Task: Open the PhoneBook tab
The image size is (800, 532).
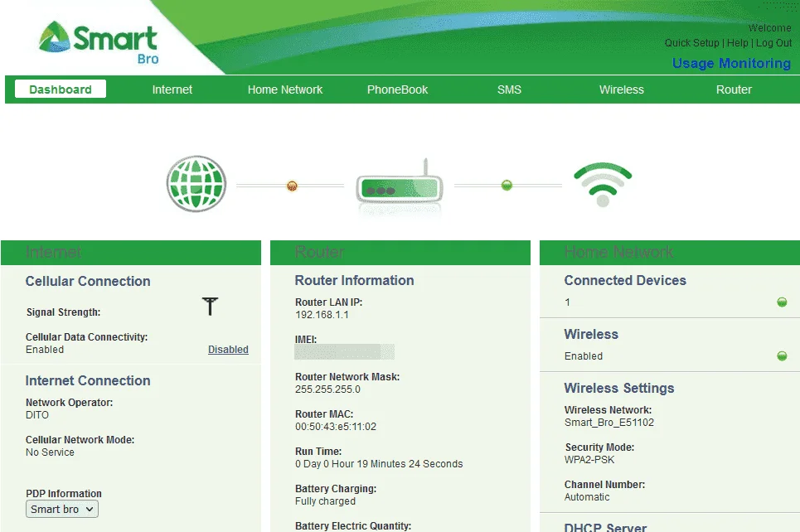Action: [x=397, y=89]
